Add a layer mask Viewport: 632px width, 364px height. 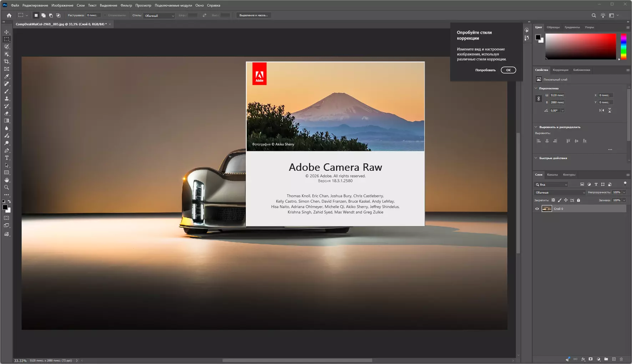(x=591, y=359)
